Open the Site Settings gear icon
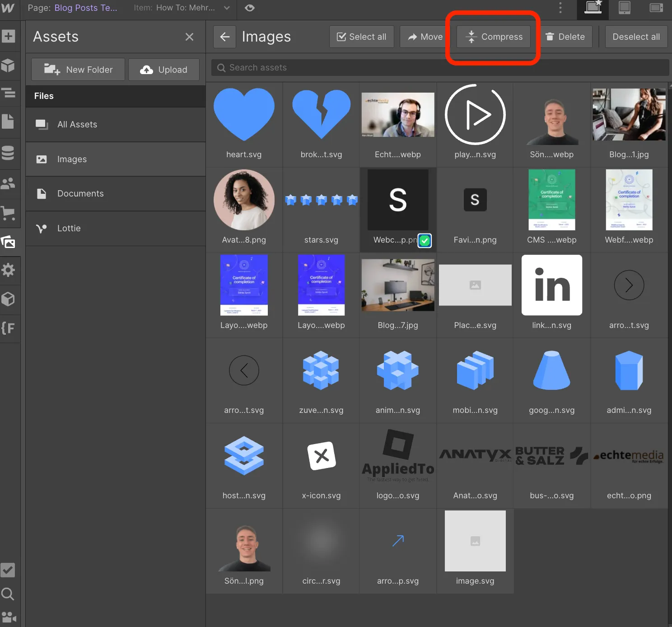This screenshot has height=627, width=672. pos(8,270)
